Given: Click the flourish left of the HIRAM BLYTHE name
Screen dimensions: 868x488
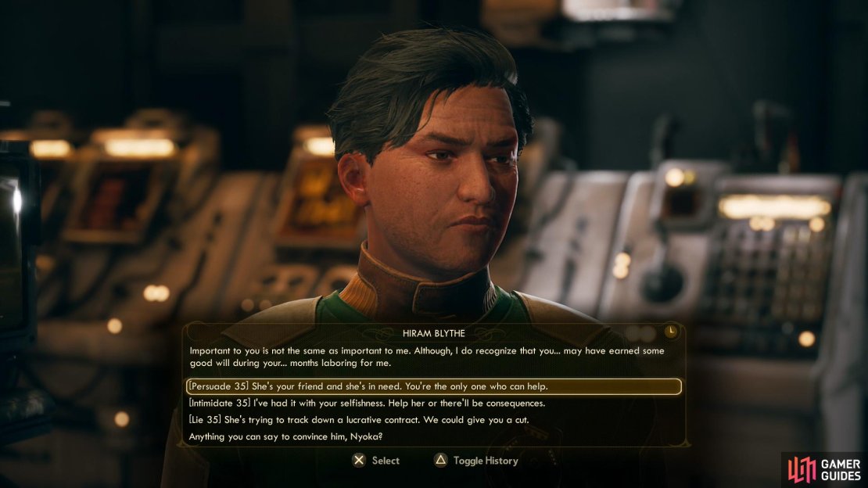Looking at the screenshot, I should [x=381, y=333].
